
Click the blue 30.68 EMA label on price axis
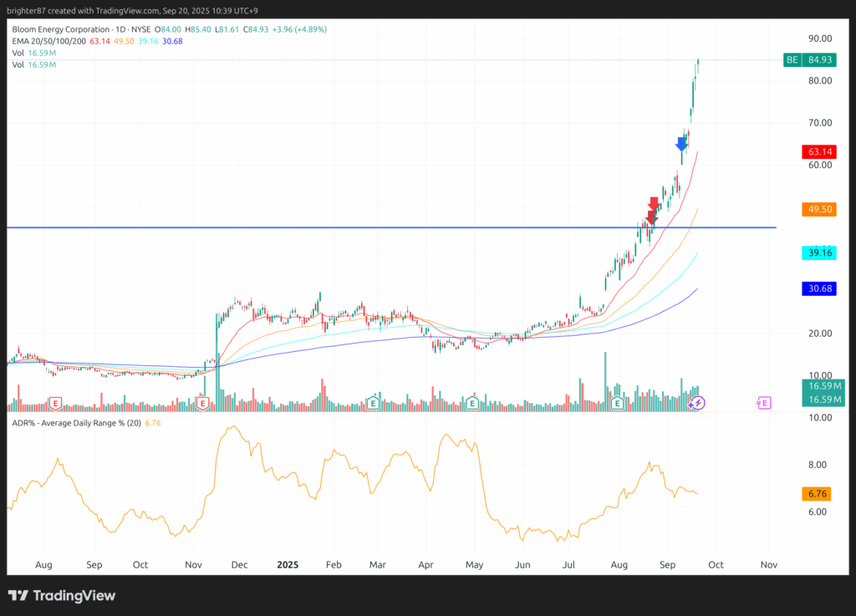(819, 288)
